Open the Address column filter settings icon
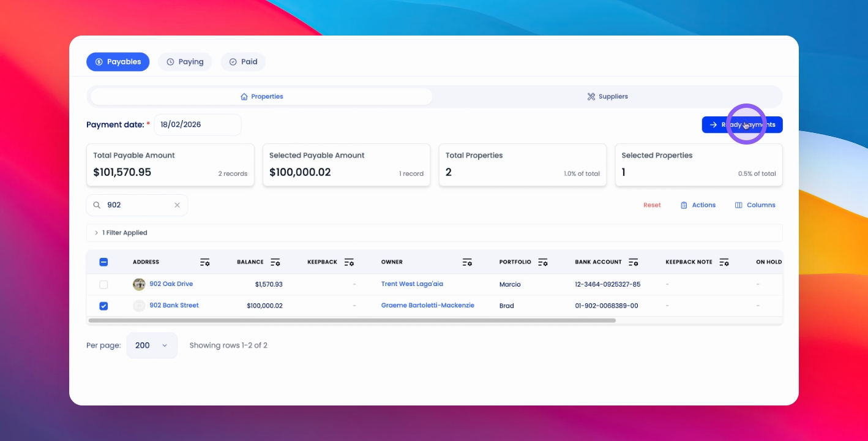The height and width of the screenshot is (441, 868). click(205, 262)
